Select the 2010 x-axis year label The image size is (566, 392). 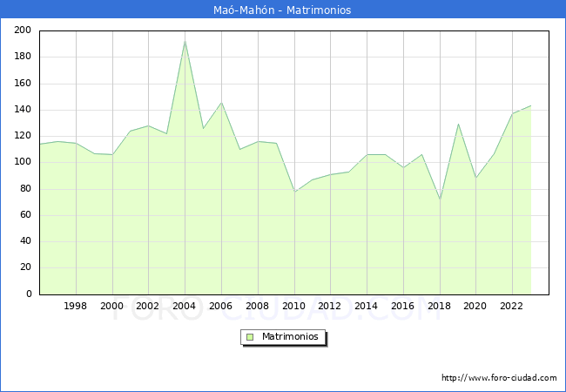click(293, 306)
